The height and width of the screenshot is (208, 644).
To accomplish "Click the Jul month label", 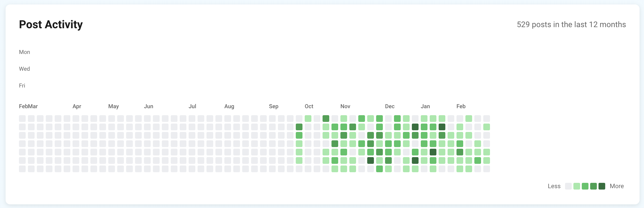I will [192, 106].
